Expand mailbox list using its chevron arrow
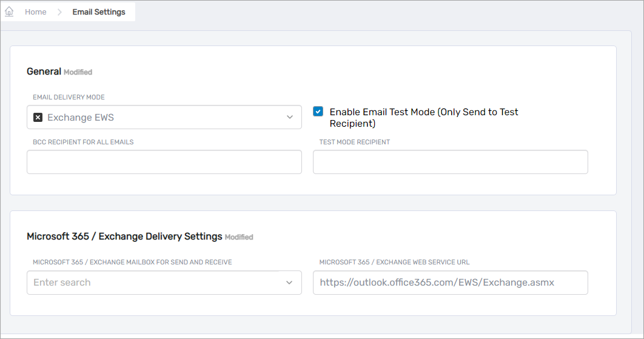The width and height of the screenshot is (644, 339). coord(290,283)
